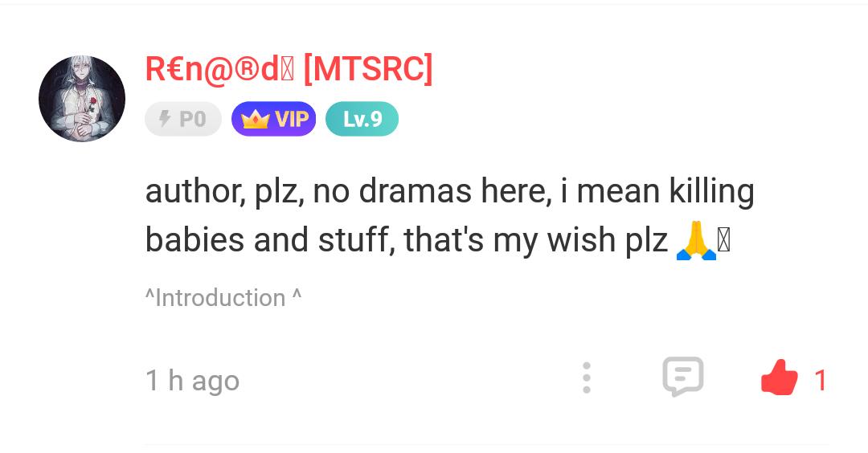Click the unknown glyph box after praying emoji
Viewport: 868px width, 453px height.
(x=723, y=241)
